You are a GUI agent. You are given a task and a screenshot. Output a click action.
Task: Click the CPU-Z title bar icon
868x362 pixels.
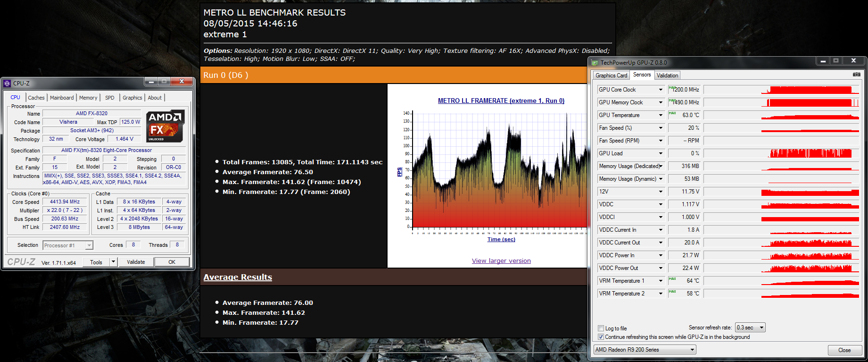point(7,84)
